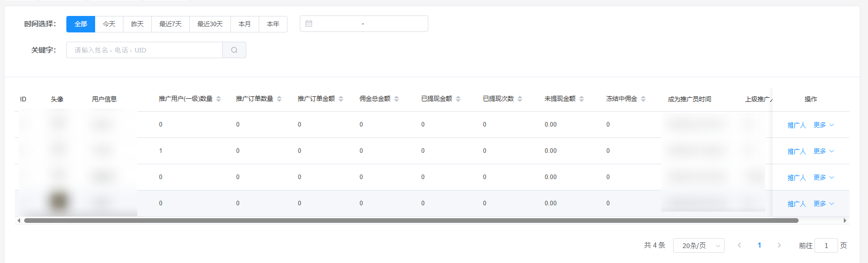
Task: Click the 成为推广员时间 column header
Action: tap(690, 99)
